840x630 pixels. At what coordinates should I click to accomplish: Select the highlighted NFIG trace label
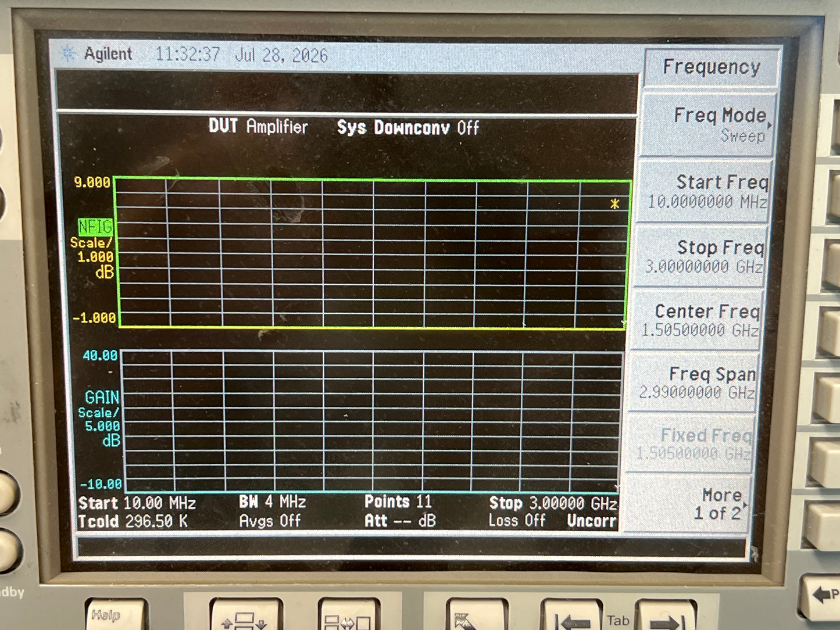click(x=95, y=227)
